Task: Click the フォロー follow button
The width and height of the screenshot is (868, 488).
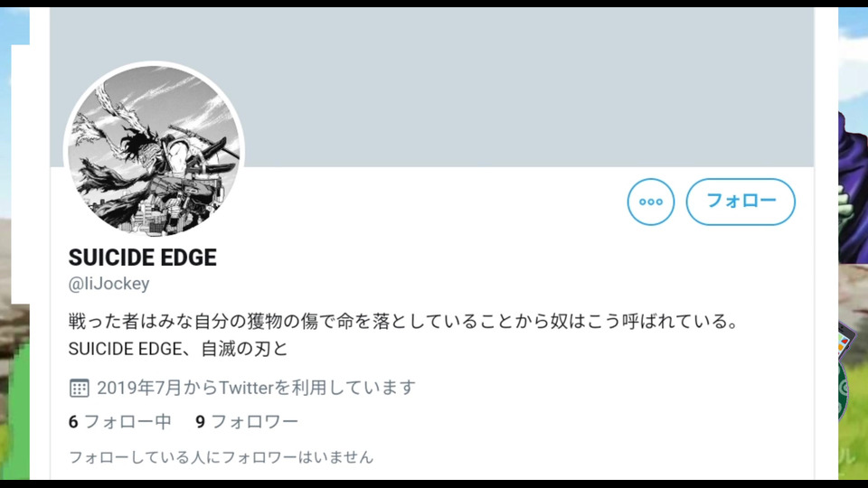Action: [741, 202]
